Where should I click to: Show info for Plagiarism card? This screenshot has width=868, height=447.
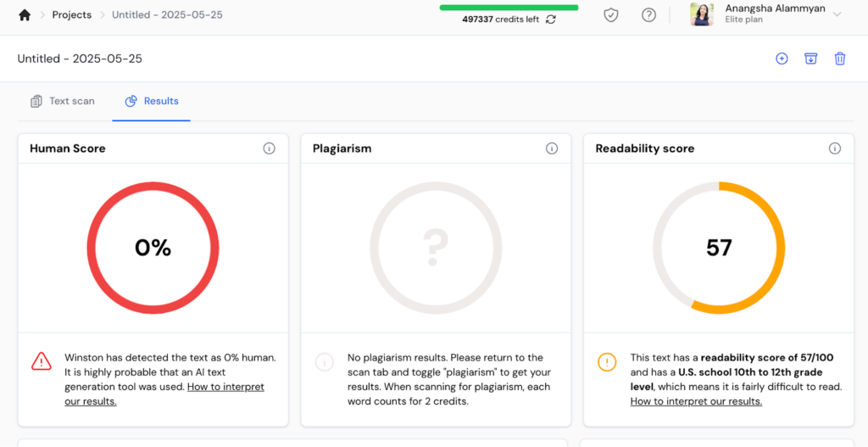coord(552,148)
